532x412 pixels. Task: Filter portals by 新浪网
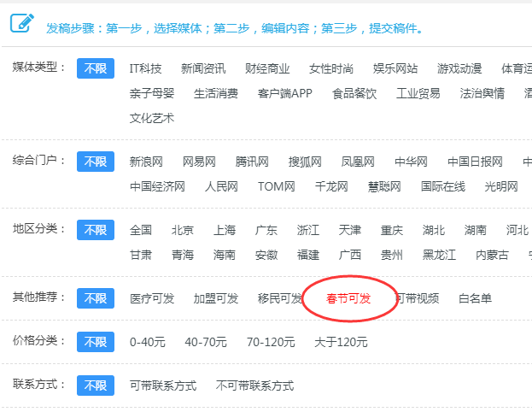point(147,162)
